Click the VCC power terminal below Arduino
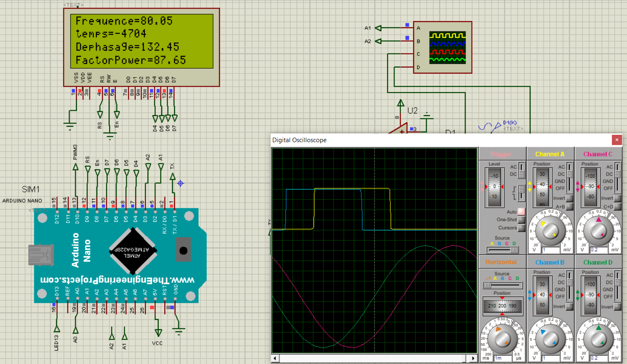This screenshot has width=627, height=364. [158, 333]
